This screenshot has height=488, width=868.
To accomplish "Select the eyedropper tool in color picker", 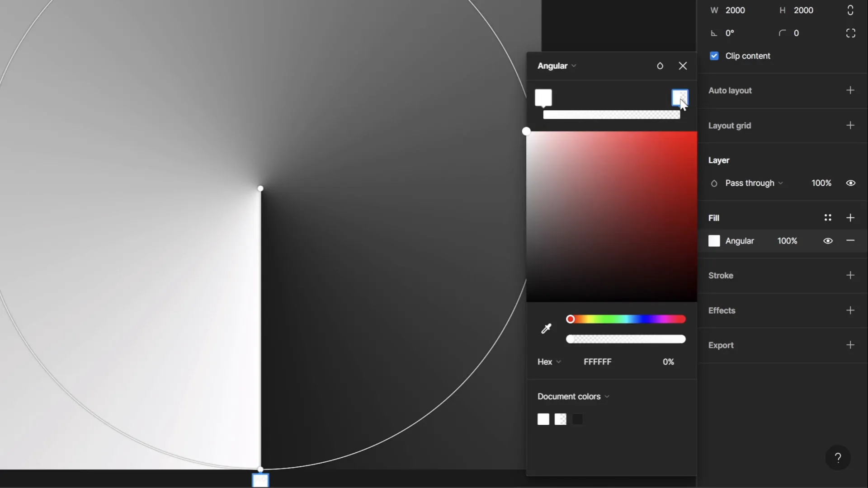I will pyautogui.click(x=546, y=328).
